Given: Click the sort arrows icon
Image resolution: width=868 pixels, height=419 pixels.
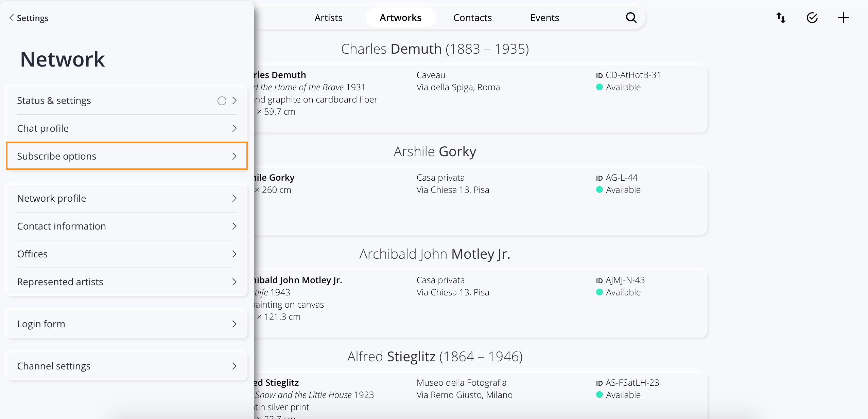Looking at the screenshot, I should [781, 18].
